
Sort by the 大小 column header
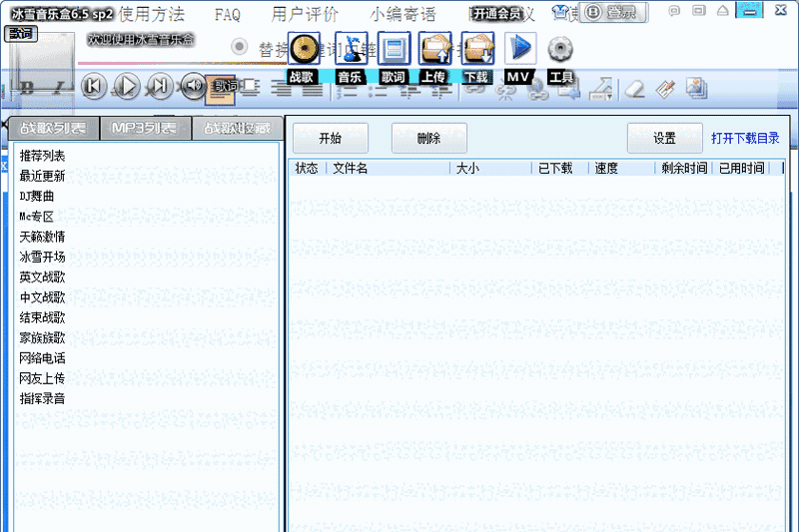point(490,168)
